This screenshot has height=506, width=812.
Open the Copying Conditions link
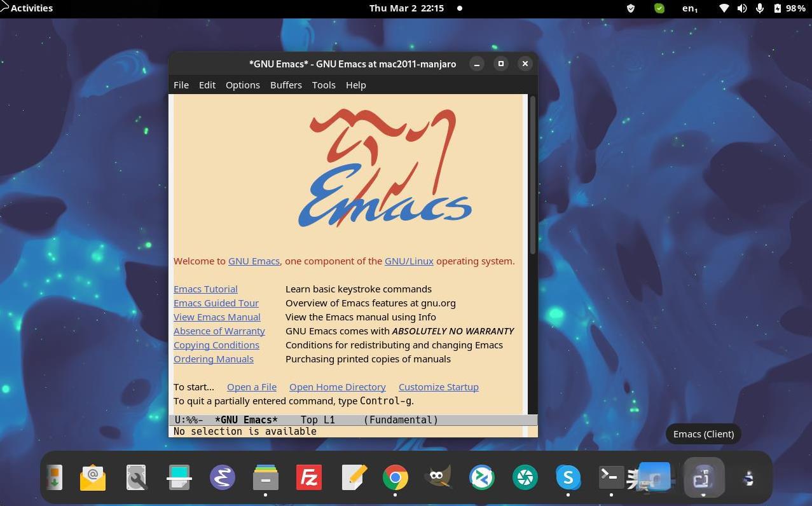(216, 345)
